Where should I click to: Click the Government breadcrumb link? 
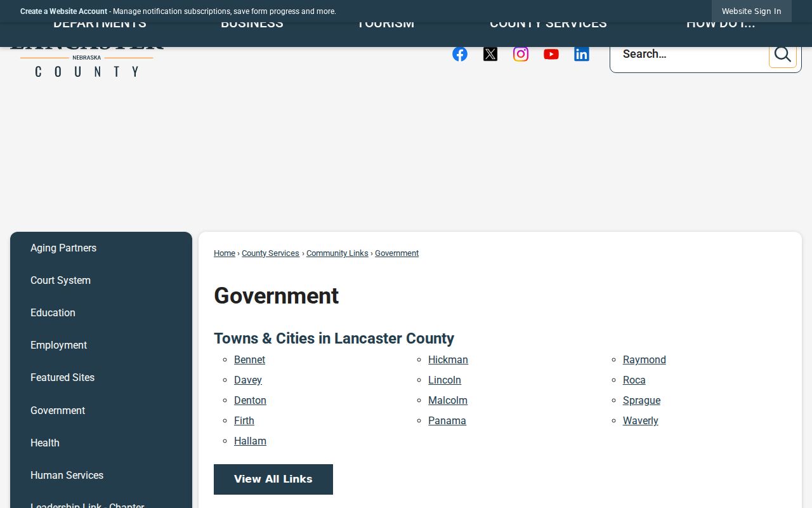pyautogui.click(x=396, y=253)
